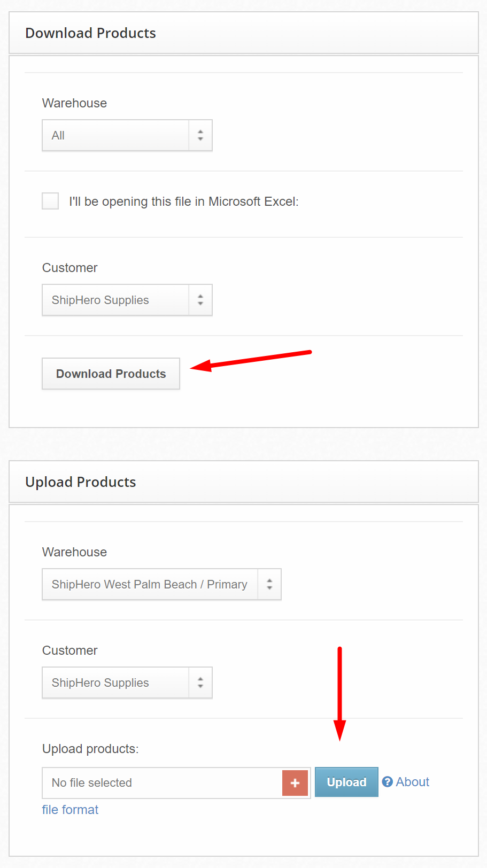
Task: Click the "No file selected" field
Action: pos(162,783)
